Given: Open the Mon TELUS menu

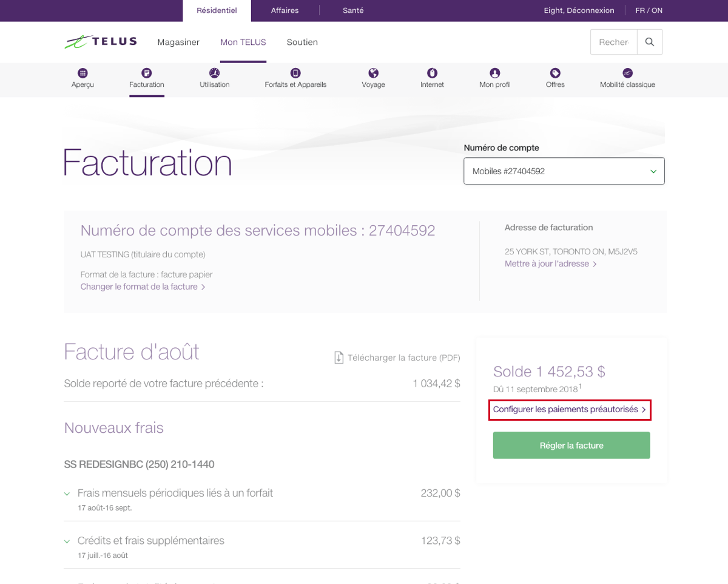Looking at the screenshot, I should pyautogui.click(x=243, y=42).
